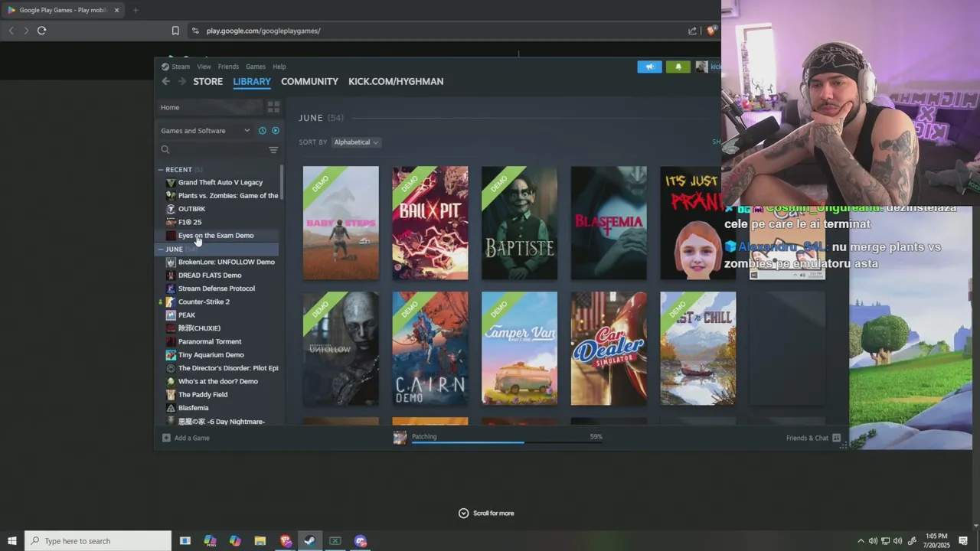The image size is (980, 551).
Task: Open the Steam notifications bell
Action: 678,67
